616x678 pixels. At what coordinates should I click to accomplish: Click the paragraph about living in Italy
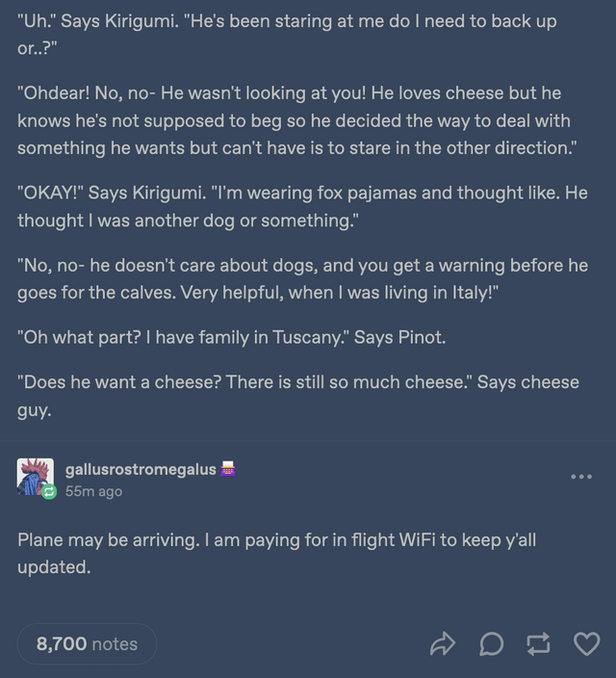[301, 278]
